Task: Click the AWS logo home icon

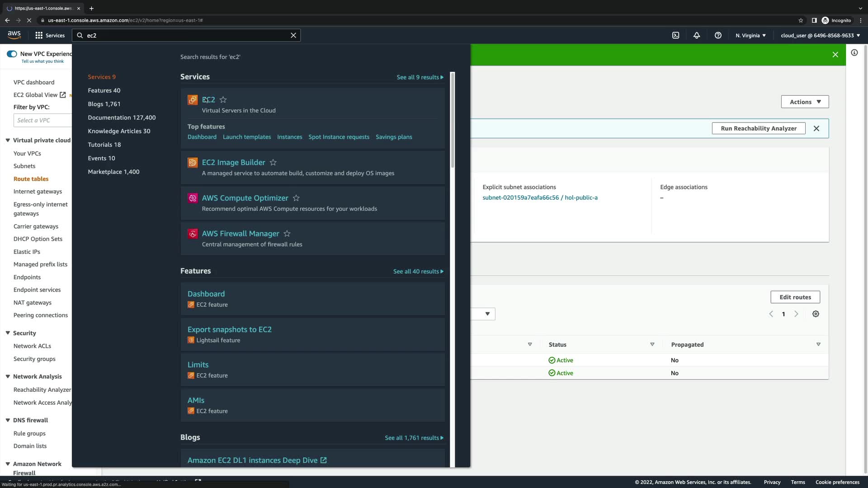Action: coord(14,35)
